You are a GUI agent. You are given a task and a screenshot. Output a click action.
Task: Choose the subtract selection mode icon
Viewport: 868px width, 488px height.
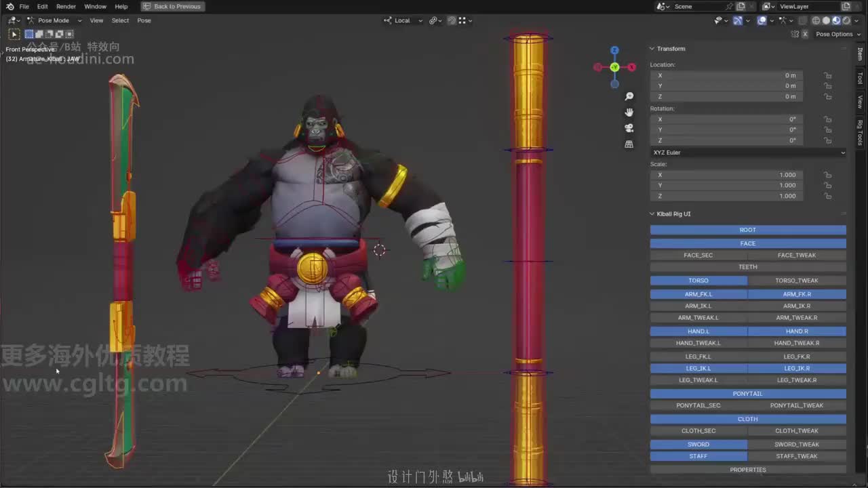50,34
